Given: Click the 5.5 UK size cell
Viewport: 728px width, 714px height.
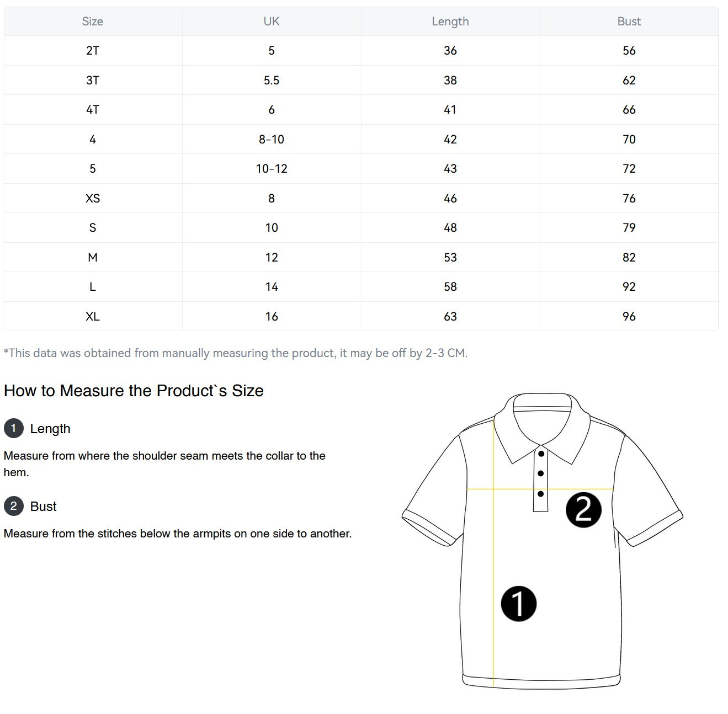Looking at the screenshot, I should (x=272, y=81).
